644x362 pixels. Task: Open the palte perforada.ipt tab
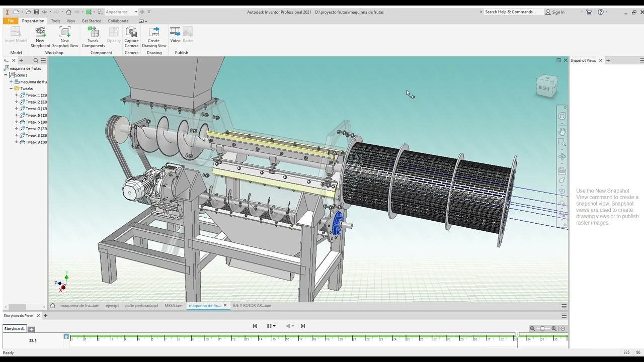pos(141,306)
